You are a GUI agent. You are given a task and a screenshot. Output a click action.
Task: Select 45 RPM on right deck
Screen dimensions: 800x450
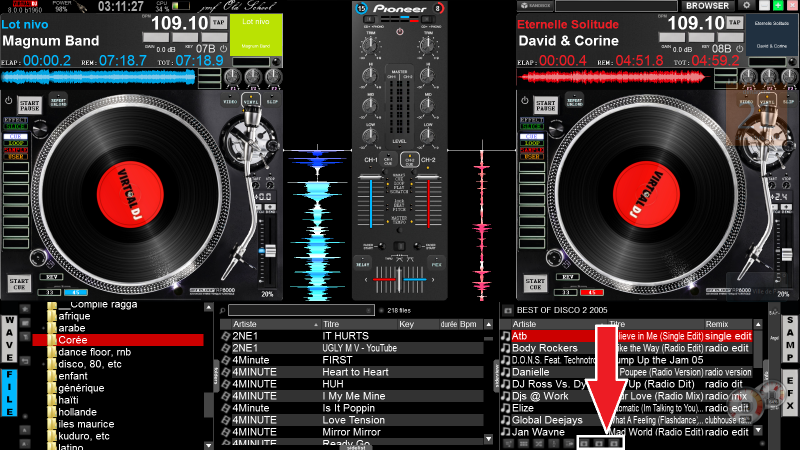point(592,292)
